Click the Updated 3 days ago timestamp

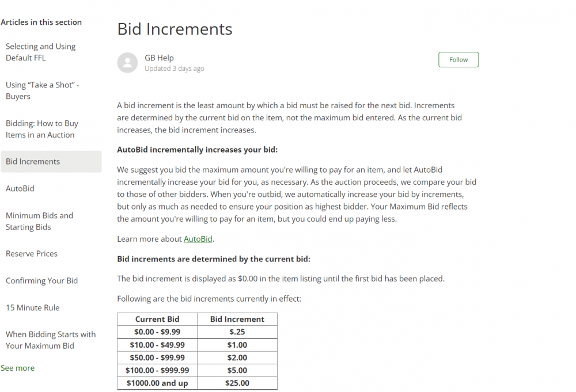175,68
